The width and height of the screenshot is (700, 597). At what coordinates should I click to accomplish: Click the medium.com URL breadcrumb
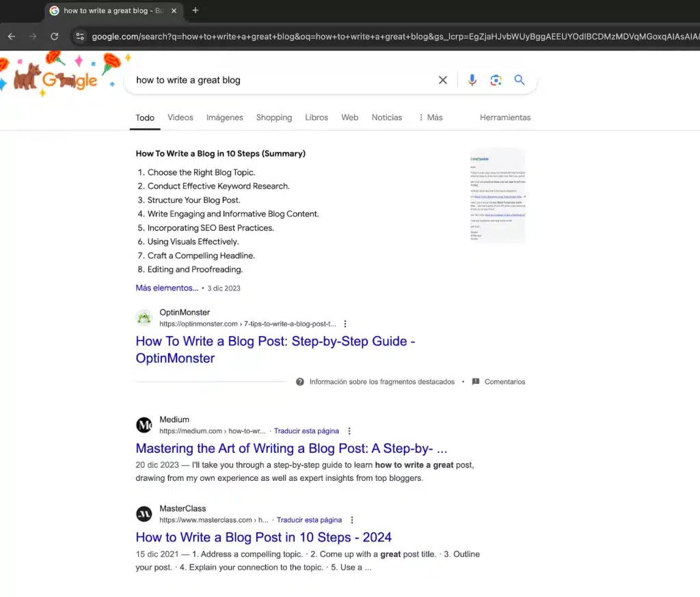(x=212, y=431)
